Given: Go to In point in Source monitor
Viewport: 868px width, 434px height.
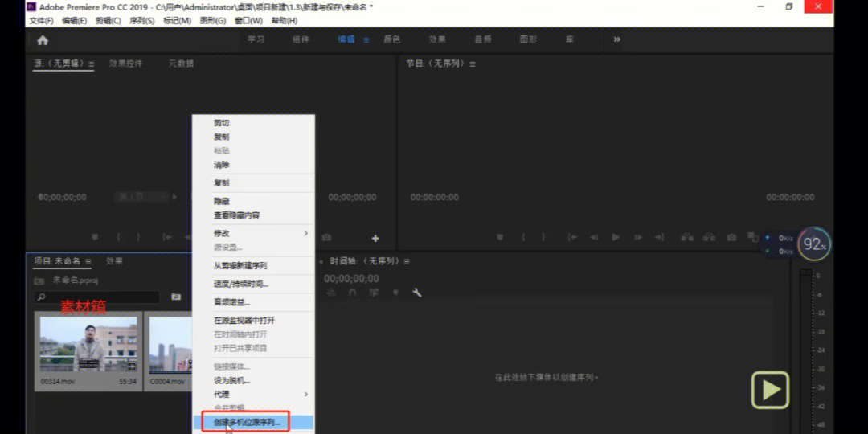Looking at the screenshot, I should (167, 237).
